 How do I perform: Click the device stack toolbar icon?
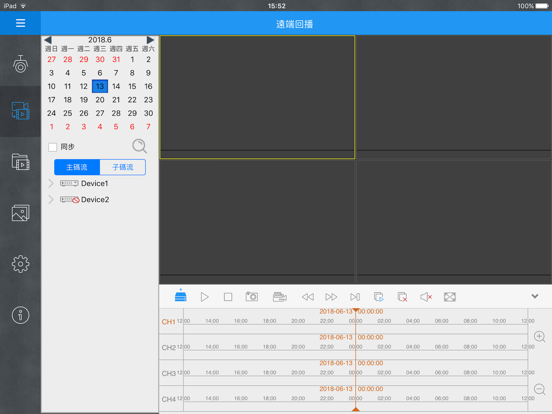pyautogui.click(x=181, y=296)
